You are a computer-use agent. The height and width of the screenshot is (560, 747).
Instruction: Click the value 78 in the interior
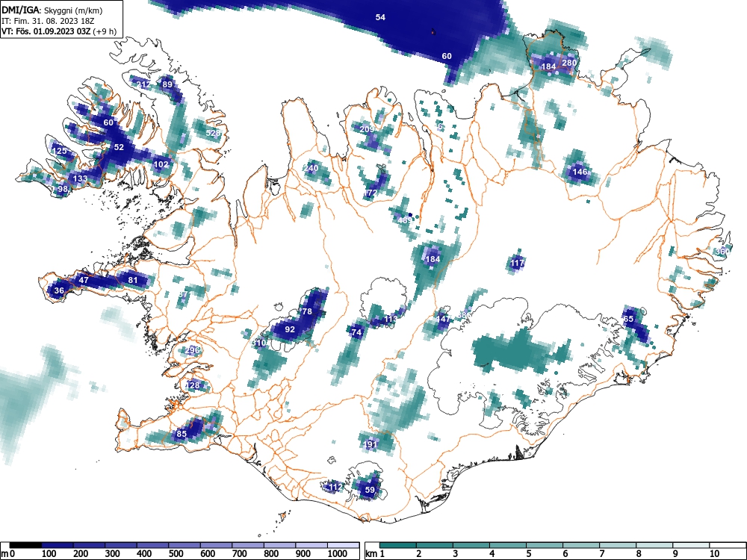(x=307, y=311)
